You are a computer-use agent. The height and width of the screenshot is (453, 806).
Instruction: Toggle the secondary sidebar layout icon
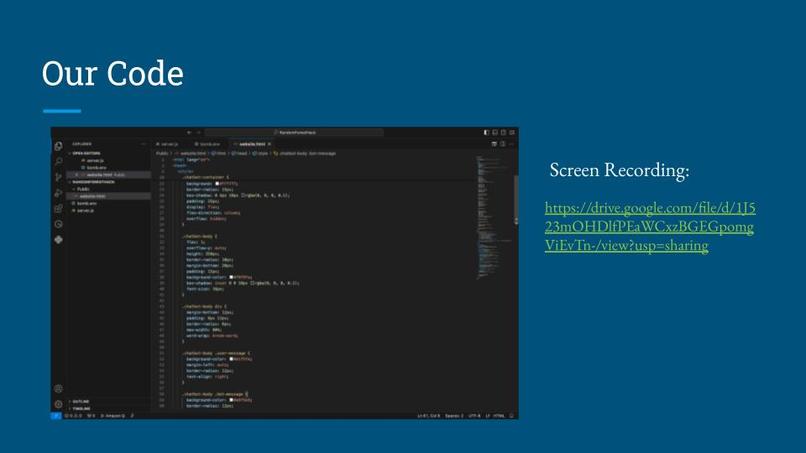[503, 133]
